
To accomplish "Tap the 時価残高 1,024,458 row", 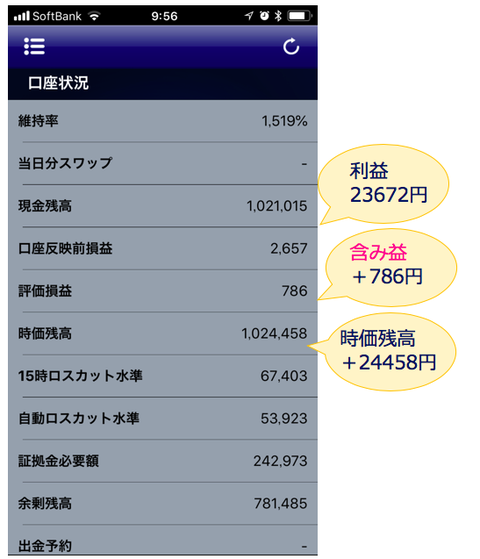I will (163, 333).
